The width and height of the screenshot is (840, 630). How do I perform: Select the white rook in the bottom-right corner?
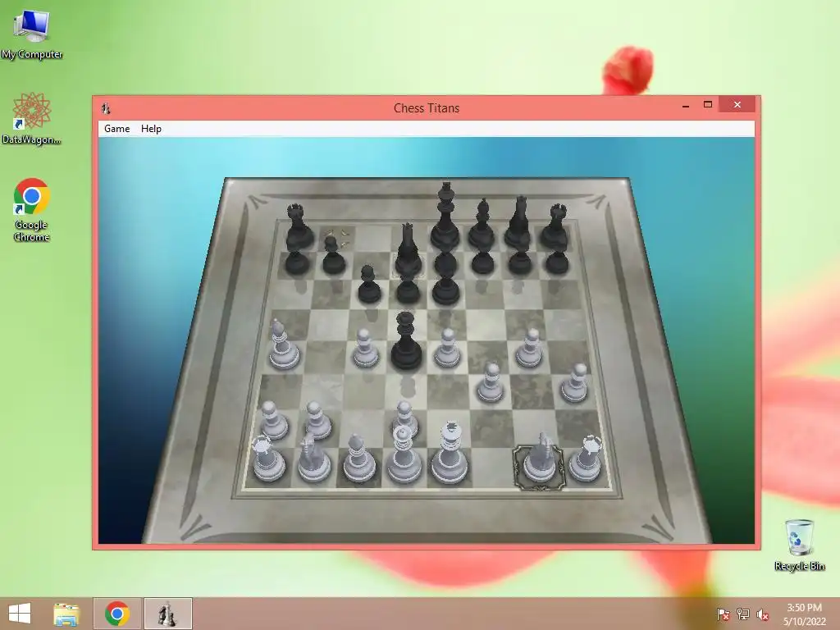tap(586, 459)
